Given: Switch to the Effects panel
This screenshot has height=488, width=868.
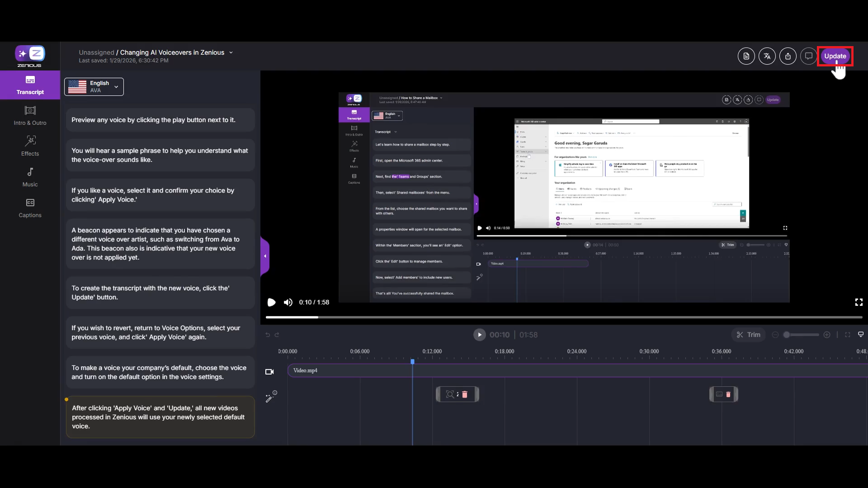Looking at the screenshot, I should pos(30,146).
